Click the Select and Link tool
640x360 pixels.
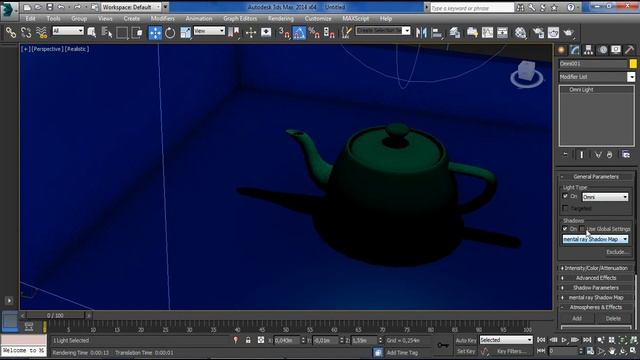(11, 33)
